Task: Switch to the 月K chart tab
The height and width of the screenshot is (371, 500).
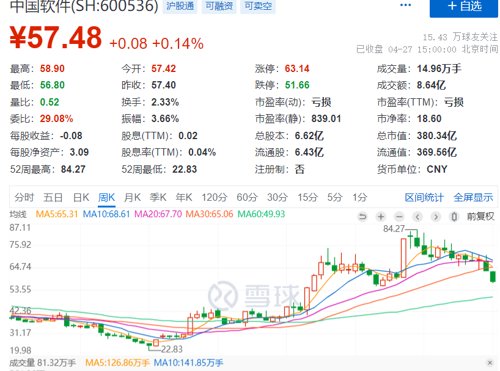Action: [x=132, y=197]
